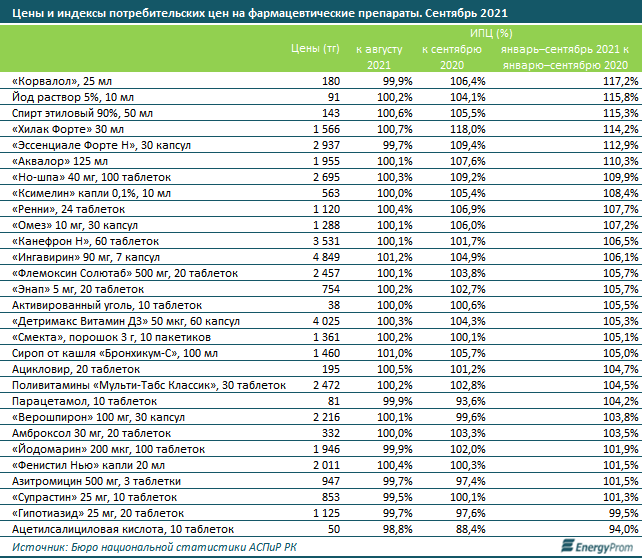642x558 pixels.
Task: Click the value 106,9% in Ренни row
Action: (x=468, y=209)
